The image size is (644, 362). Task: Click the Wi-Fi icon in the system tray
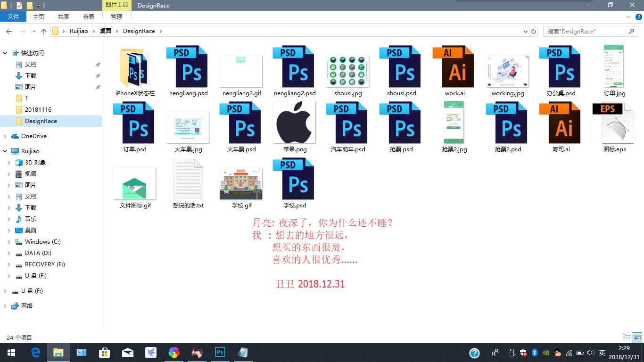click(569, 352)
